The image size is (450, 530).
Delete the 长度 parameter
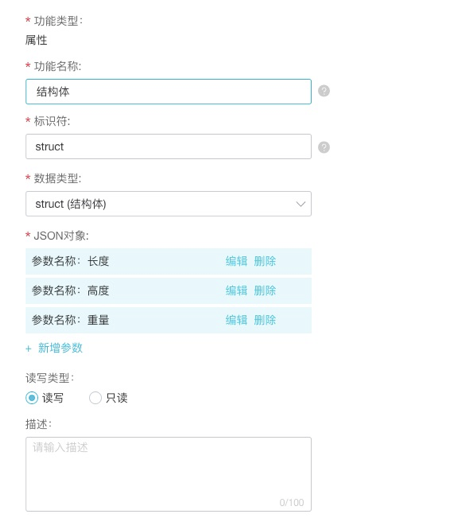pos(265,261)
